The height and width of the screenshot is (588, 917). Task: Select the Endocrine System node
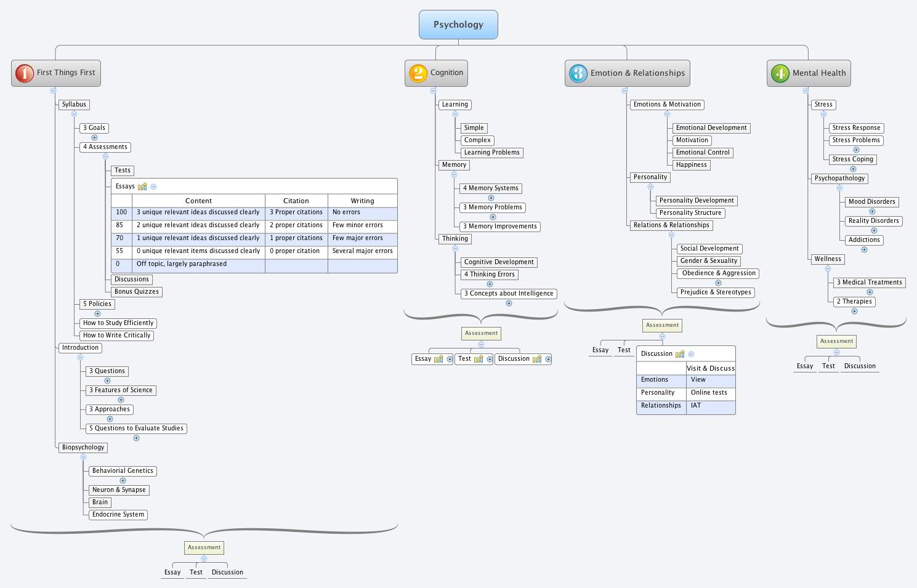point(118,515)
